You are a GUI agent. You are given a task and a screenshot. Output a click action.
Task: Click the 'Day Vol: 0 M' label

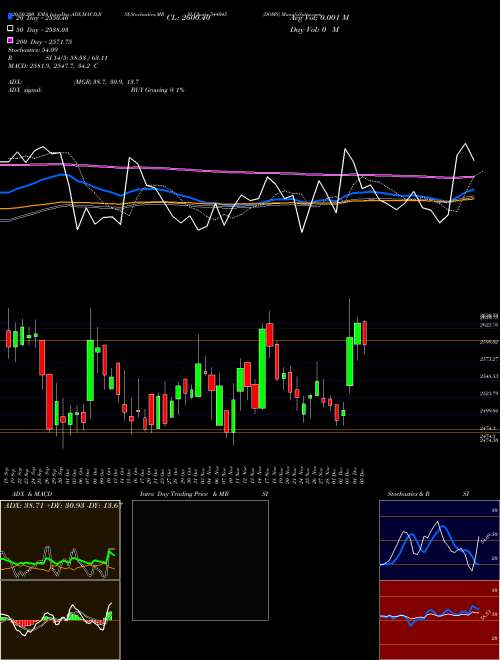pyautogui.click(x=314, y=29)
